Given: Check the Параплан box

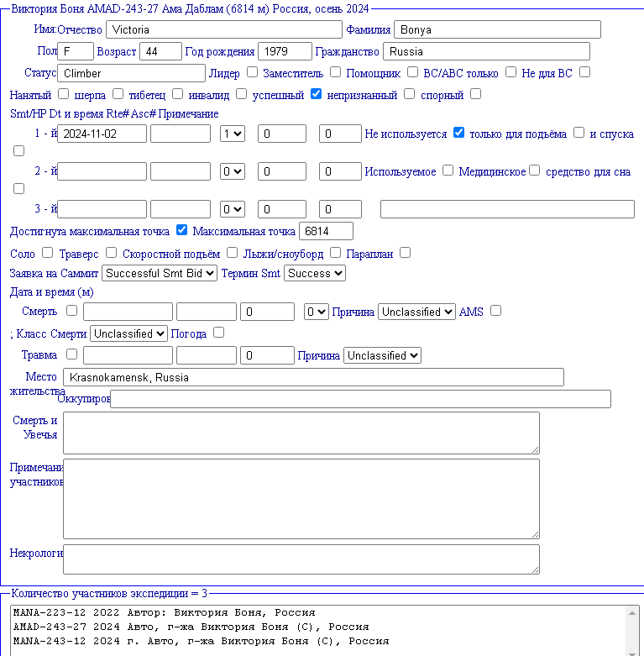Looking at the screenshot, I should pos(406,253).
